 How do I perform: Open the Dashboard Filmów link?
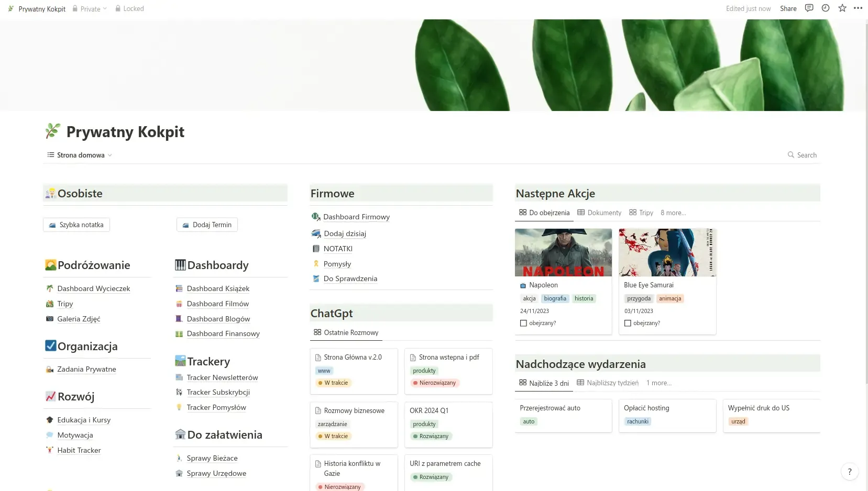click(218, 304)
